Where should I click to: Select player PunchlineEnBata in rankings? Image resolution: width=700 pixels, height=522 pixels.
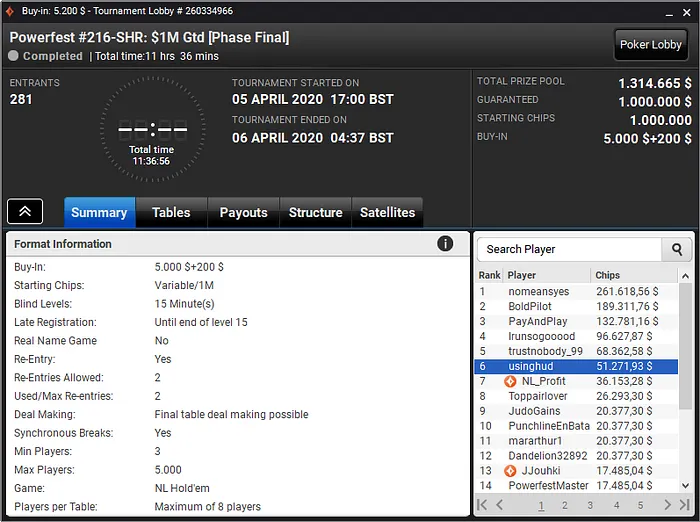pyautogui.click(x=576, y=426)
